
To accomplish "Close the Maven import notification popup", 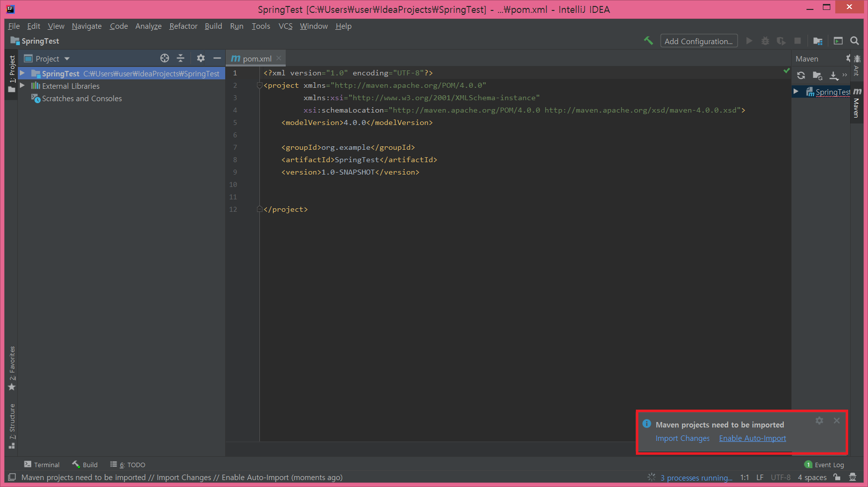I will [837, 421].
